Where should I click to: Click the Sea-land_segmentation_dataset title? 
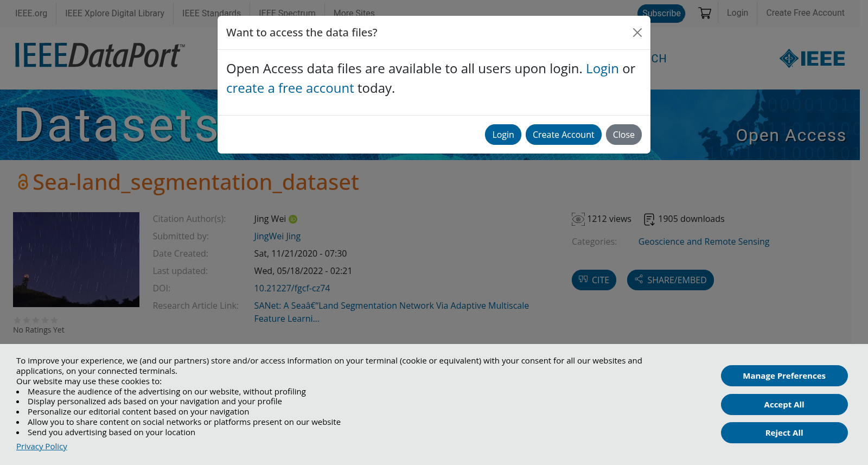click(x=195, y=182)
